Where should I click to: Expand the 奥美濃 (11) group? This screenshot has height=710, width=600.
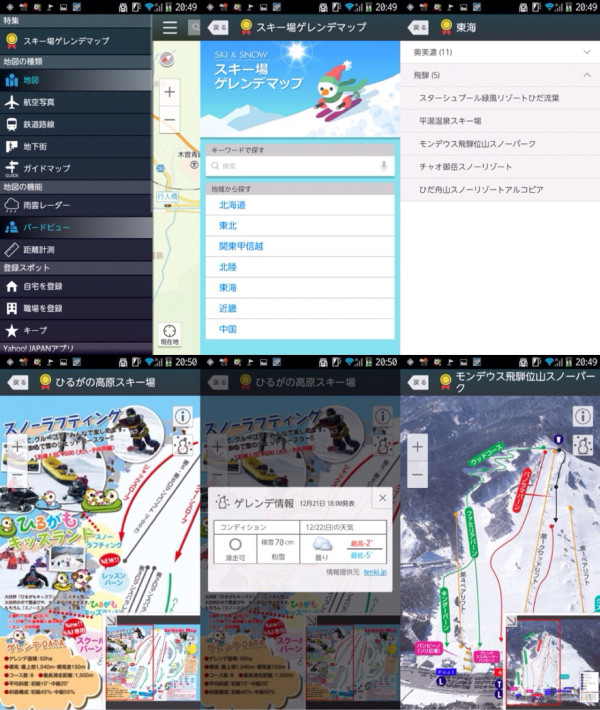(500, 52)
